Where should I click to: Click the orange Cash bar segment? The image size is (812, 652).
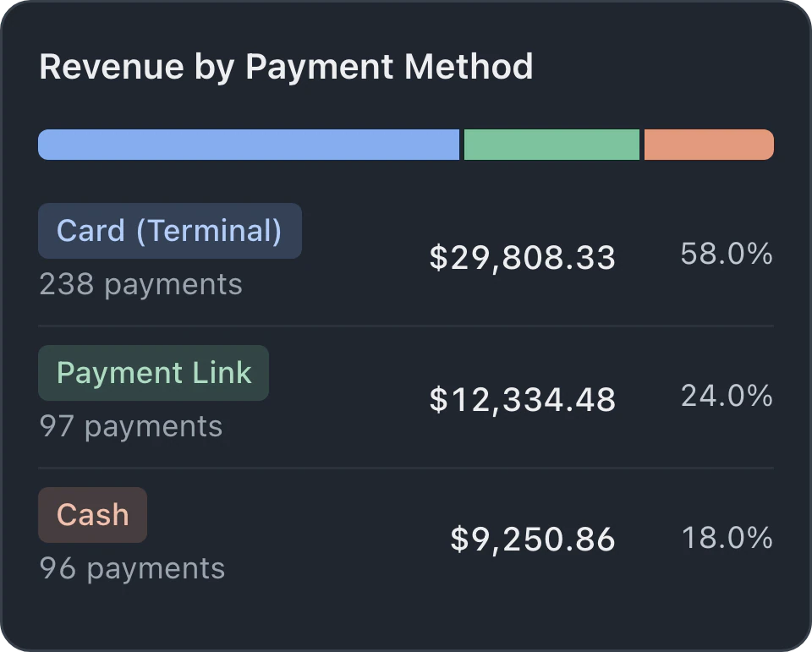(709, 145)
